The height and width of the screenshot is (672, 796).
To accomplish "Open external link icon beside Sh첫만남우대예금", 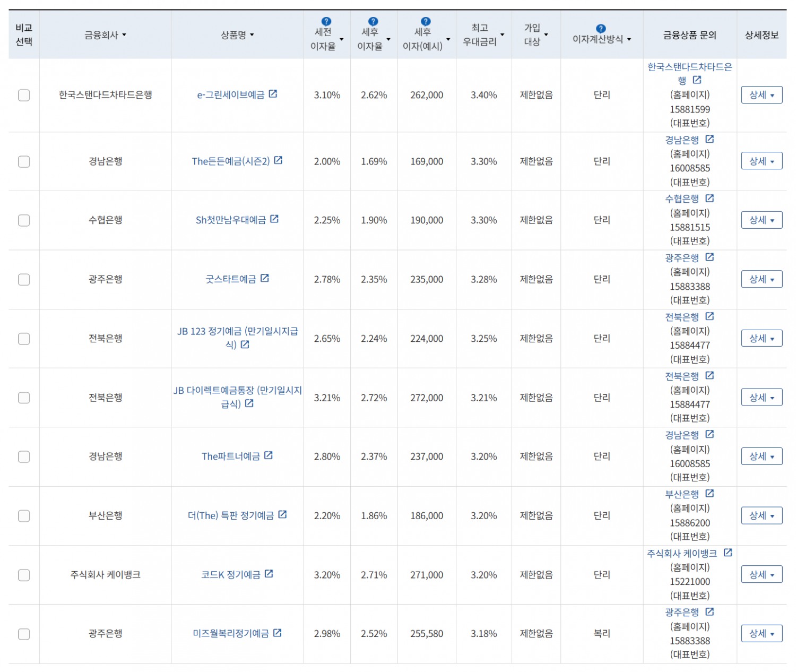I will 274,219.
